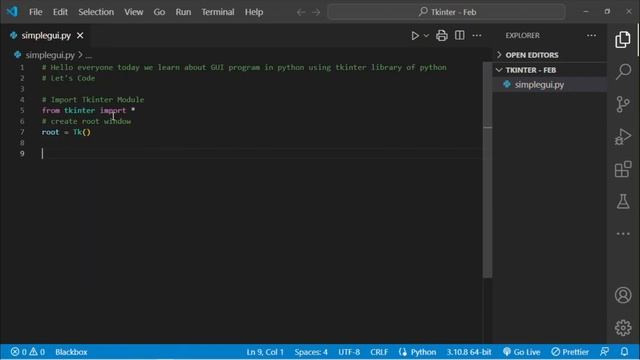Viewport: 640px width, 360px height.
Task: Select interpreter 3.10.8 64-bit
Action: [x=469, y=352]
